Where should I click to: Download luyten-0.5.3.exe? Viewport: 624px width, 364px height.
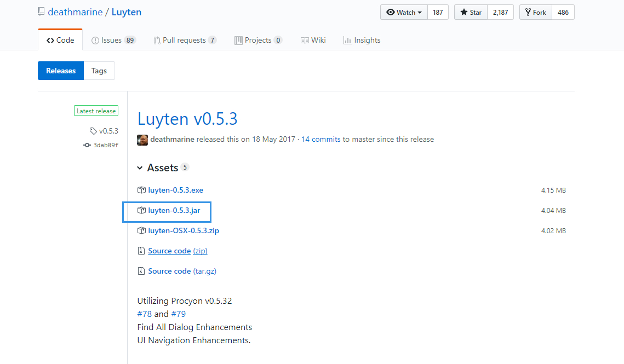tap(175, 190)
